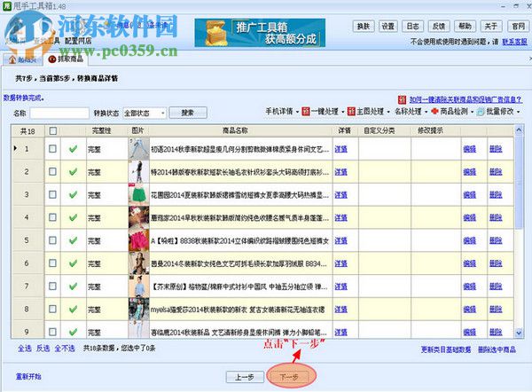Image resolution: width=532 pixels, height=392 pixels.
Task: Click the green check mark in row 7
Action: pos(73,286)
